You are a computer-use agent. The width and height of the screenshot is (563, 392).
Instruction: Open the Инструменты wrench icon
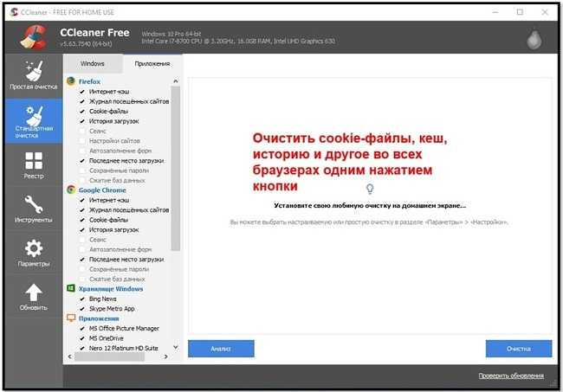coord(34,203)
